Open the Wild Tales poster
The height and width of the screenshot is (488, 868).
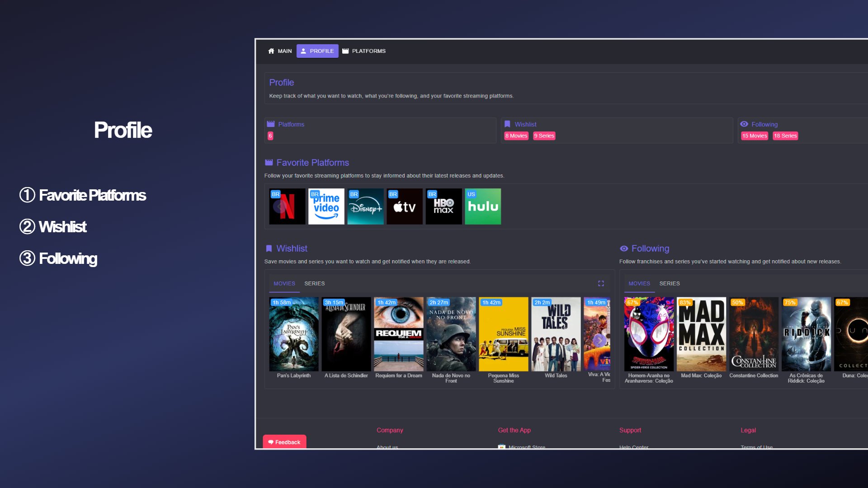(x=556, y=334)
